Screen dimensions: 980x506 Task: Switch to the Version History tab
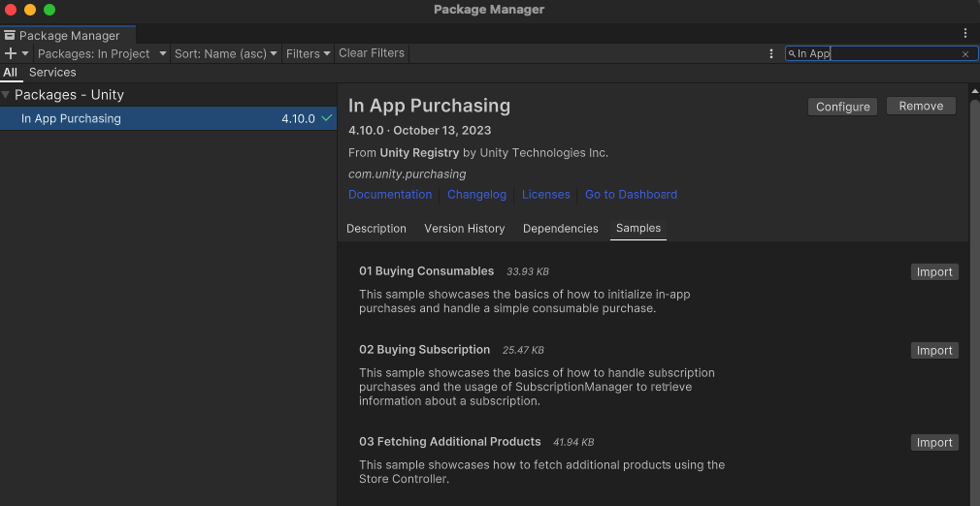(465, 229)
